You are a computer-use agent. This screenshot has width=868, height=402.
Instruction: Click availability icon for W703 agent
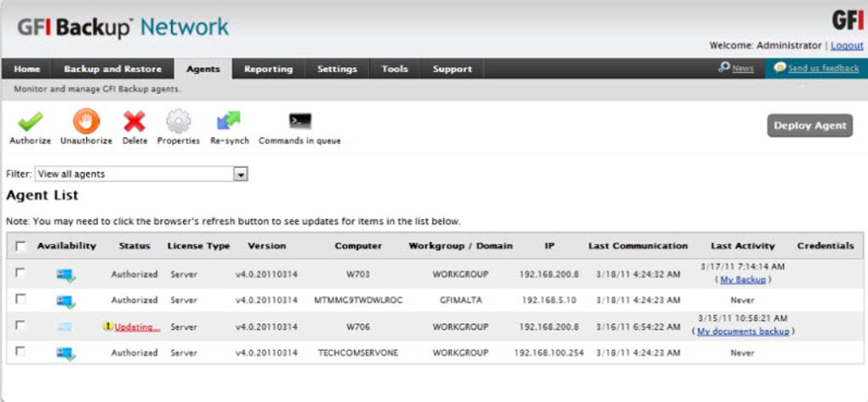(x=66, y=274)
